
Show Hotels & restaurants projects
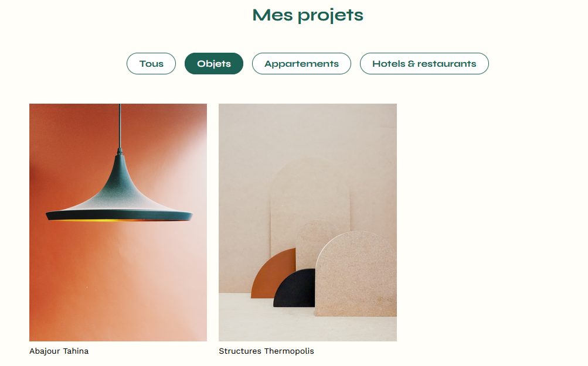[424, 64]
